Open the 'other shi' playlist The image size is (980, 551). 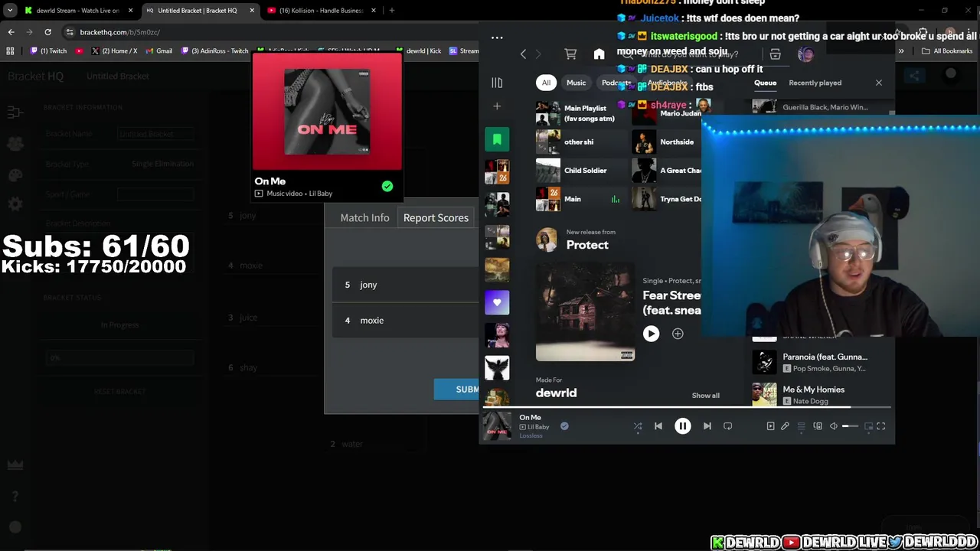tap(580, 142)
